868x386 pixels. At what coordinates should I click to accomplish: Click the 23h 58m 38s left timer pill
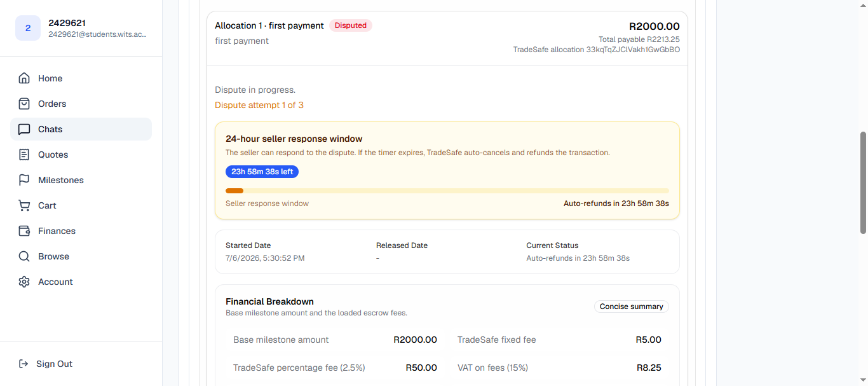coord(262,172)
